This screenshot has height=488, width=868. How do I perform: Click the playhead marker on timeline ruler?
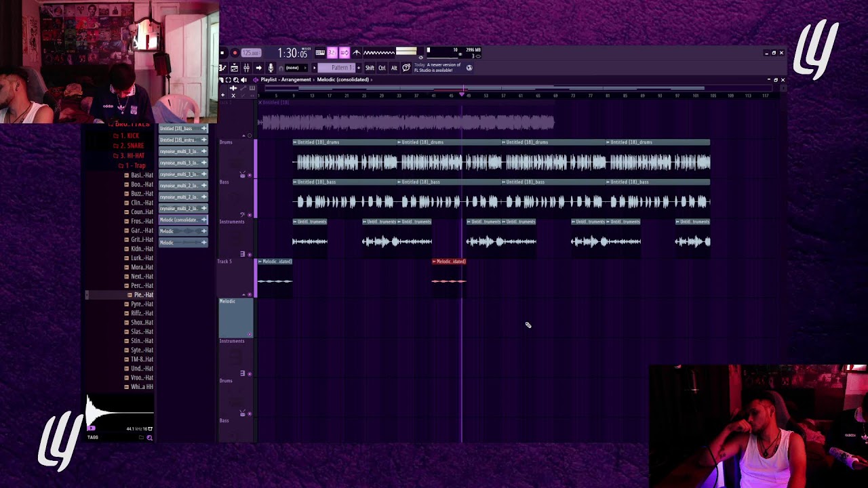(462, 94)
